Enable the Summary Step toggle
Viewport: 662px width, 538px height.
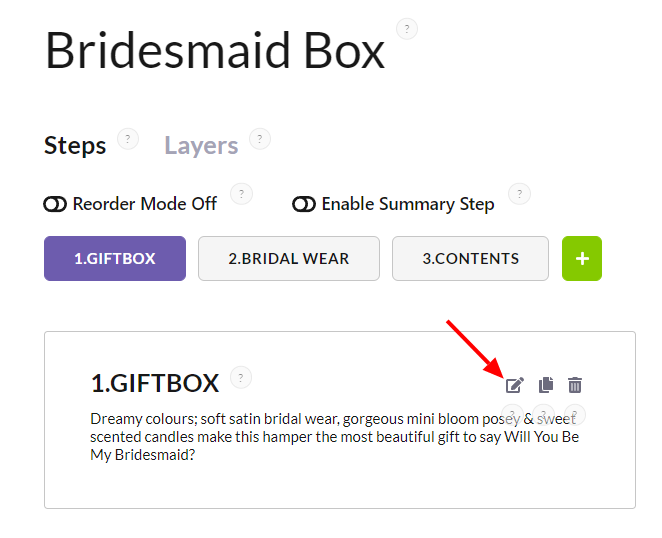click(x=304, y=204)
